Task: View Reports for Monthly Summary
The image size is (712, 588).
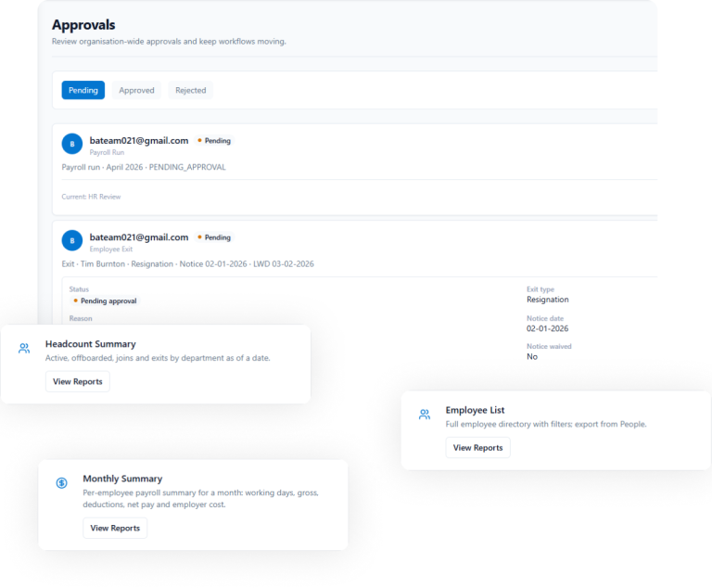Action: tap(115, 528)
